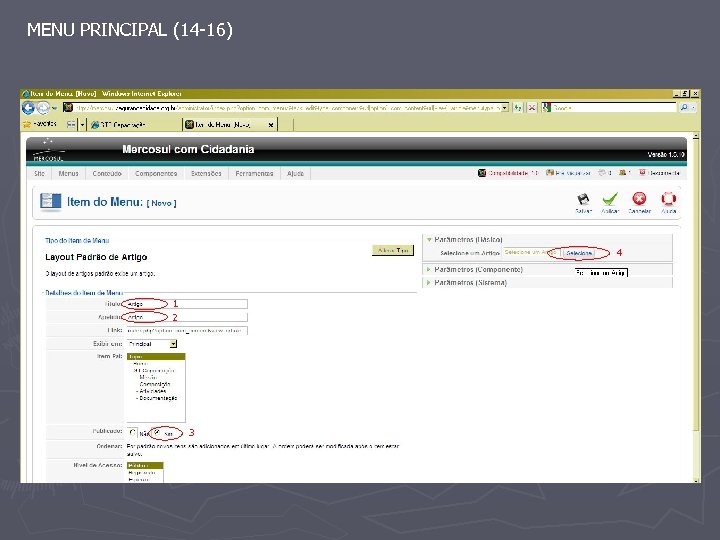Select the Sim published radio button
The height and width of the screenshot is (540, 720).
click(157, 433)
